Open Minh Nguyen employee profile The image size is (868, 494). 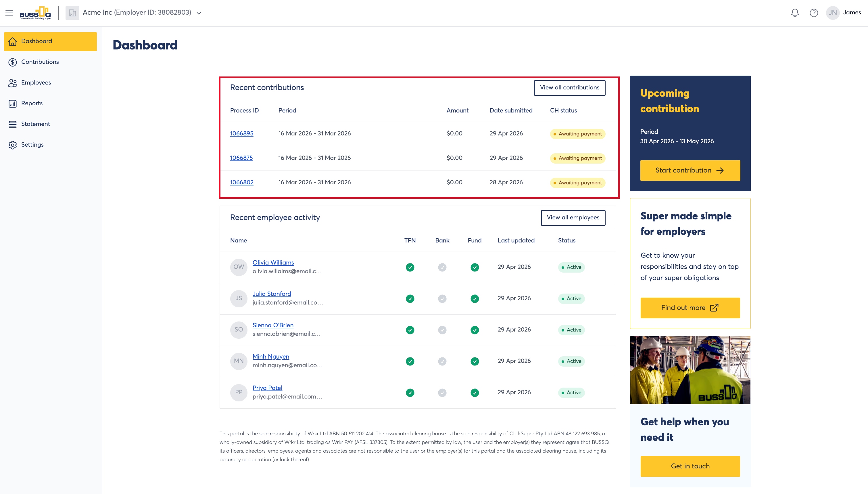[x=271, y=357]
